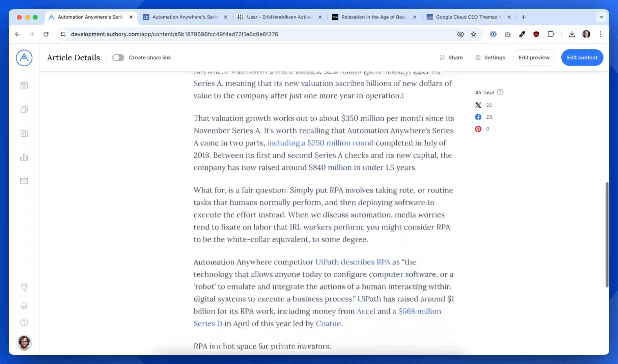
Task: Open the Settings option in header
Action: click(490, 58)
